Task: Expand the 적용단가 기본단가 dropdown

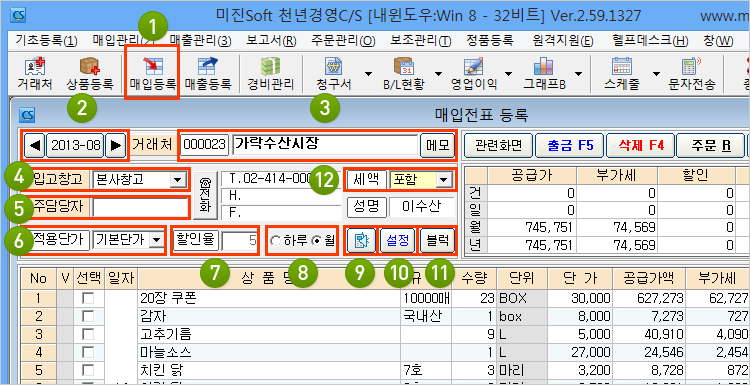Action: pyautogui.click(x=155, y=241)
